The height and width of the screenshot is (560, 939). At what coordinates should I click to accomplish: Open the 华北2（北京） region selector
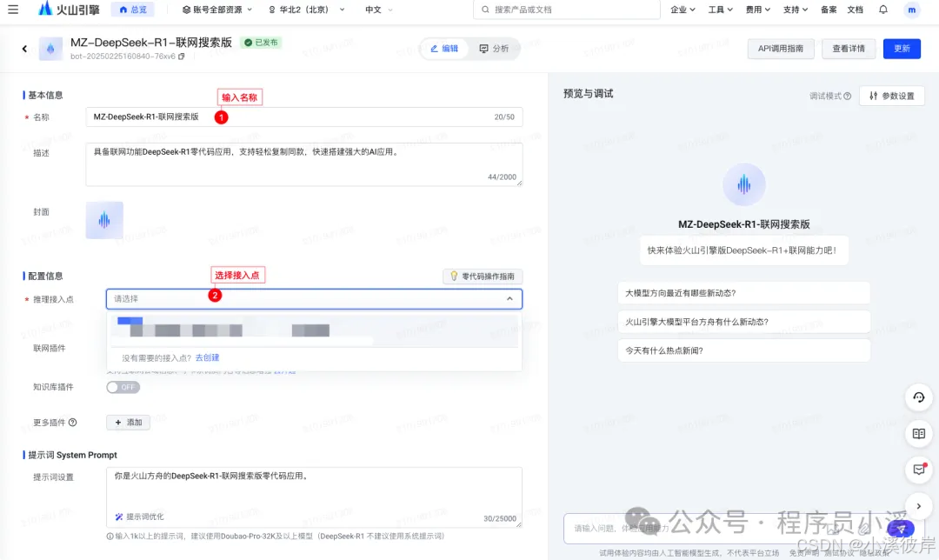click(306, 10)
